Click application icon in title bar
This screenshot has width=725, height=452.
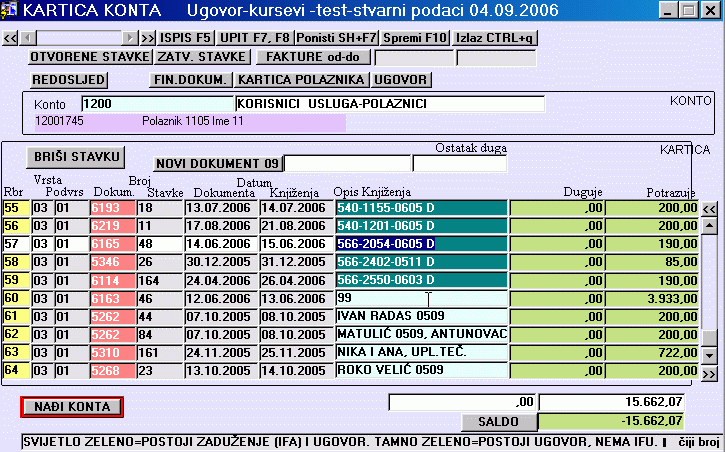(x=9, y=10)
